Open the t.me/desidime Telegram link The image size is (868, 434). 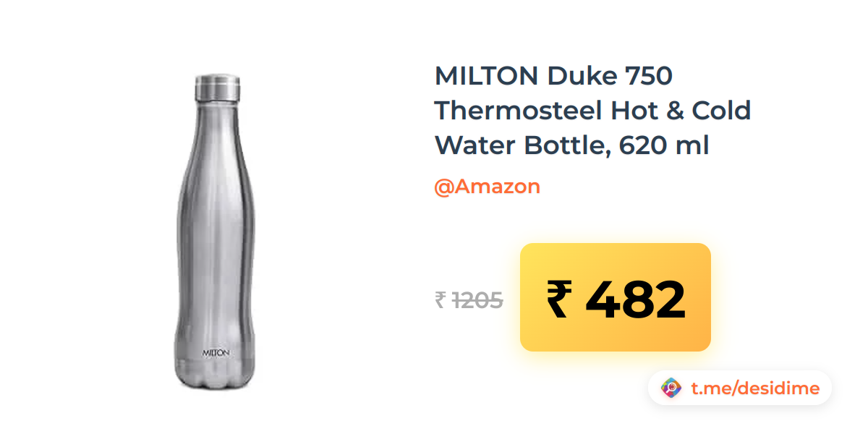coord(755,388)
